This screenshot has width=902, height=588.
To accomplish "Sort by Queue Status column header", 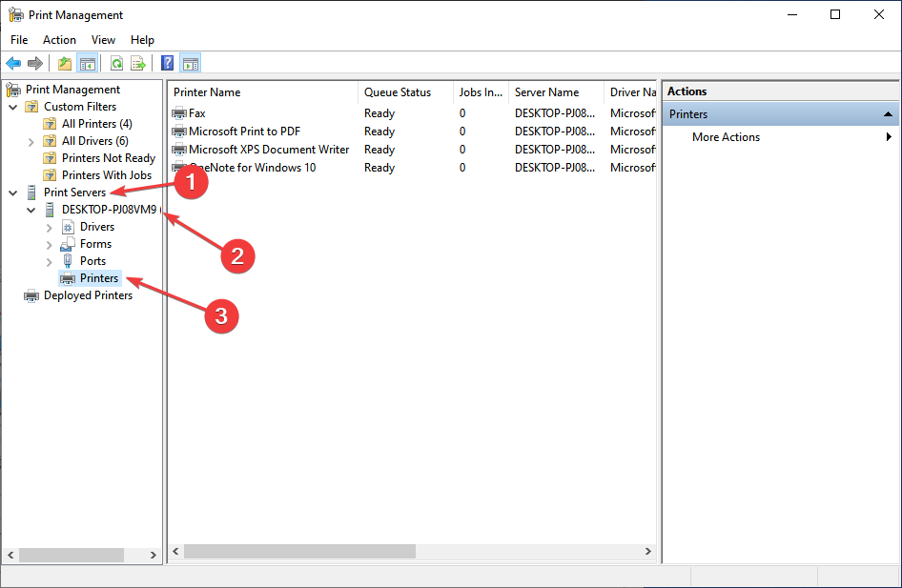I will click(405, 92).
